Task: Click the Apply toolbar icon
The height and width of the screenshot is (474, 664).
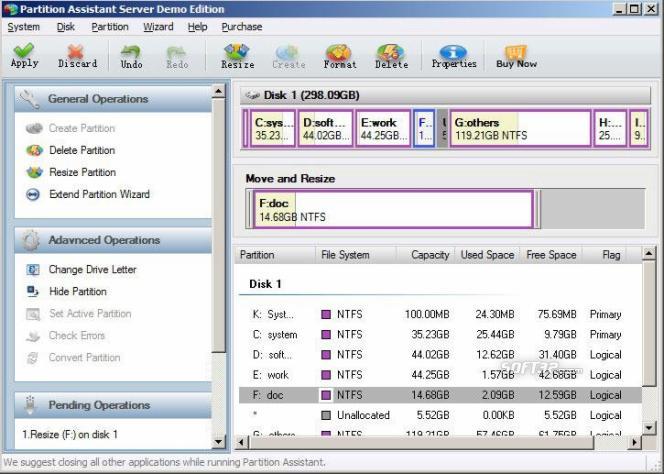Action: (24, 50)
